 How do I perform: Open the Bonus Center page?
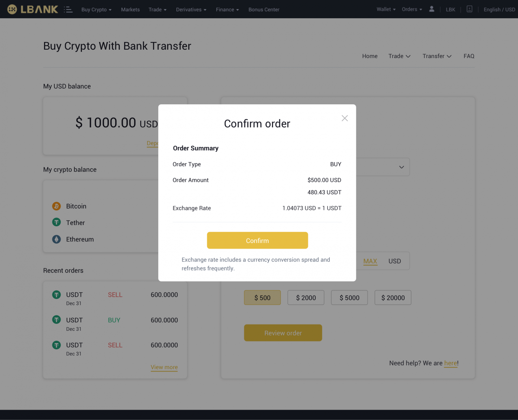[x=264, y=9]
